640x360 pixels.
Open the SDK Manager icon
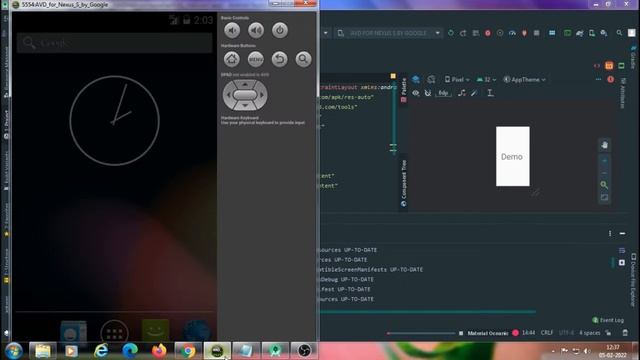click(x=604, y=33)
